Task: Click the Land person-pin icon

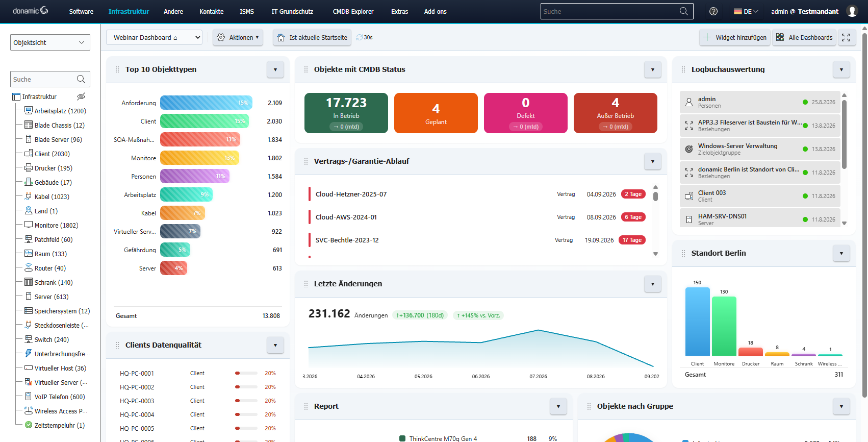Action: [29, 211]
